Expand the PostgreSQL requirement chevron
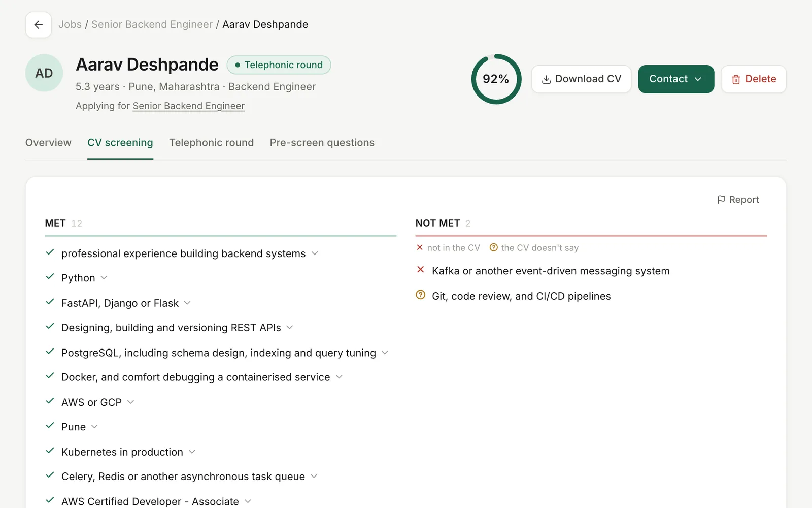The height and width of the screenshot is (508, 812). click(x=385, y=353)
